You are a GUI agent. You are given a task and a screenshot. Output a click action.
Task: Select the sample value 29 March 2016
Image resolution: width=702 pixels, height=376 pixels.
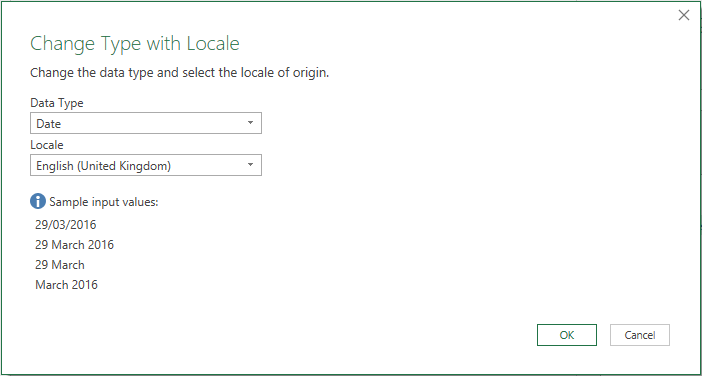(x=74, y=245)
